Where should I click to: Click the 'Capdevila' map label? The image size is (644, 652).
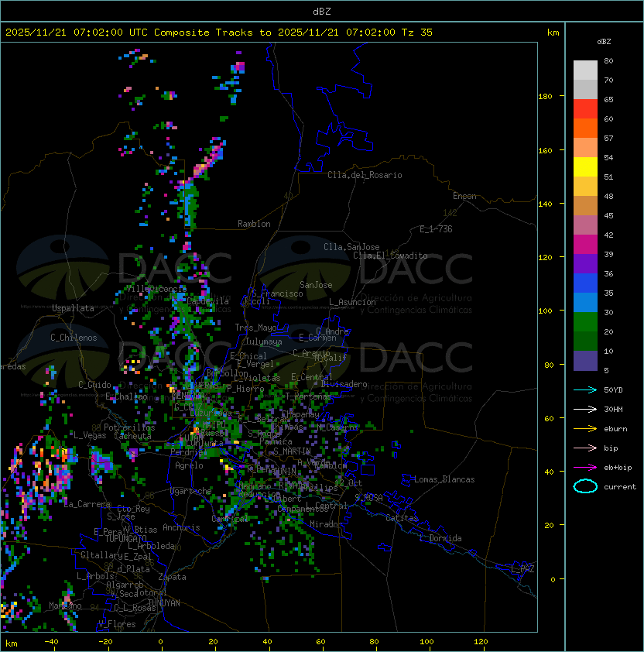(207, 301)
